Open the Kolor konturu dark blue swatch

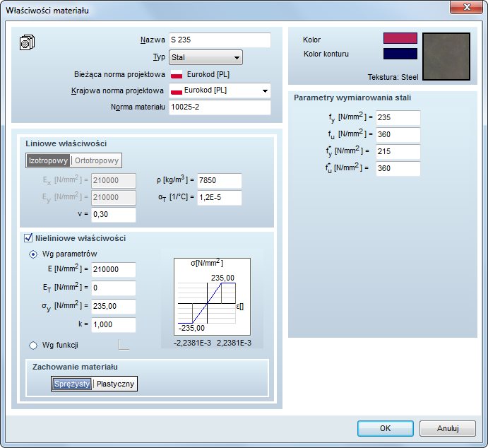click(400, 54)
